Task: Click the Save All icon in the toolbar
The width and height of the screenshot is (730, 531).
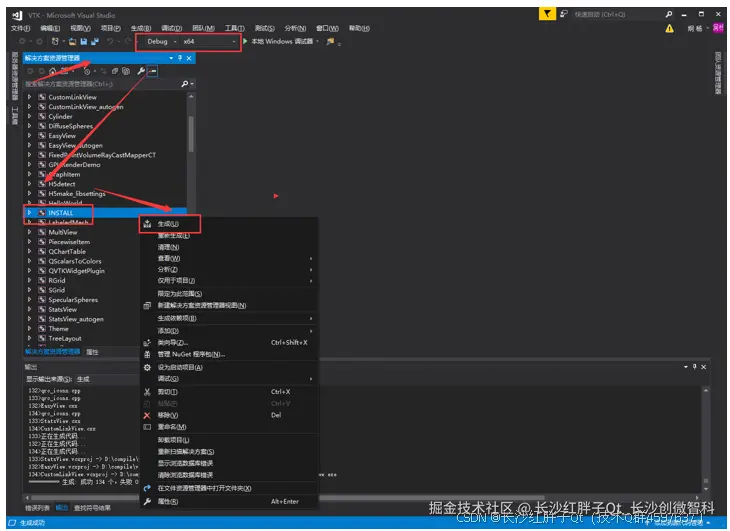Action: click(95, 41)
